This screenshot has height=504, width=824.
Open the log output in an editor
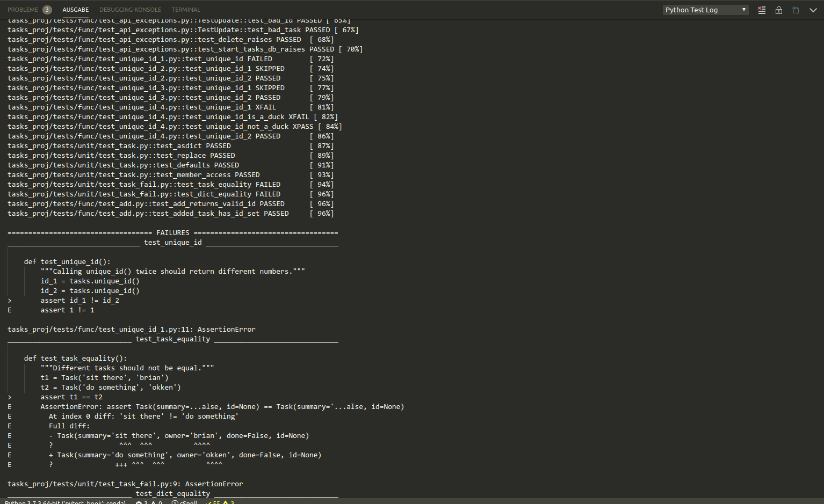tap(796, 10)
